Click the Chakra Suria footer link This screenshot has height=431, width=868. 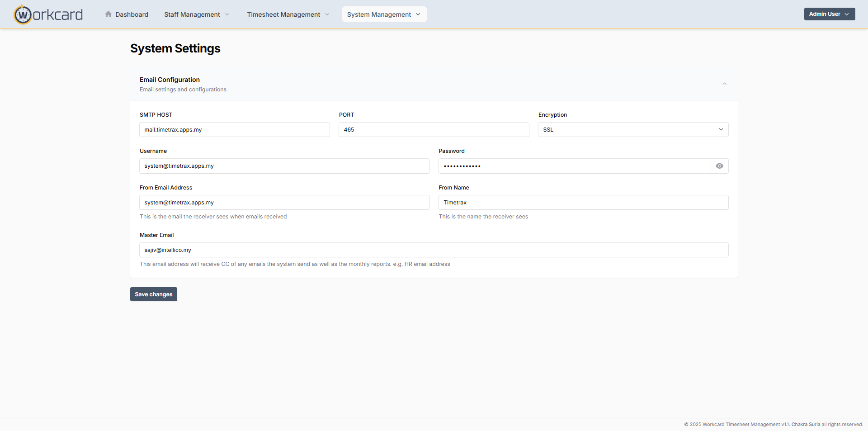[806, 425]
